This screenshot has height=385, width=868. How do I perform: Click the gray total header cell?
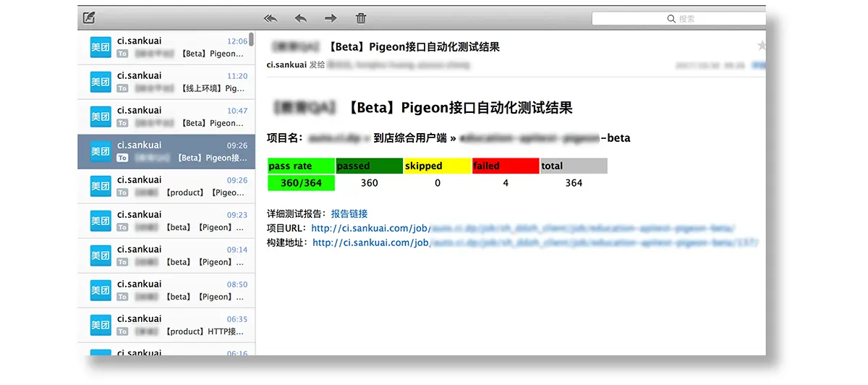click(574, 166)
